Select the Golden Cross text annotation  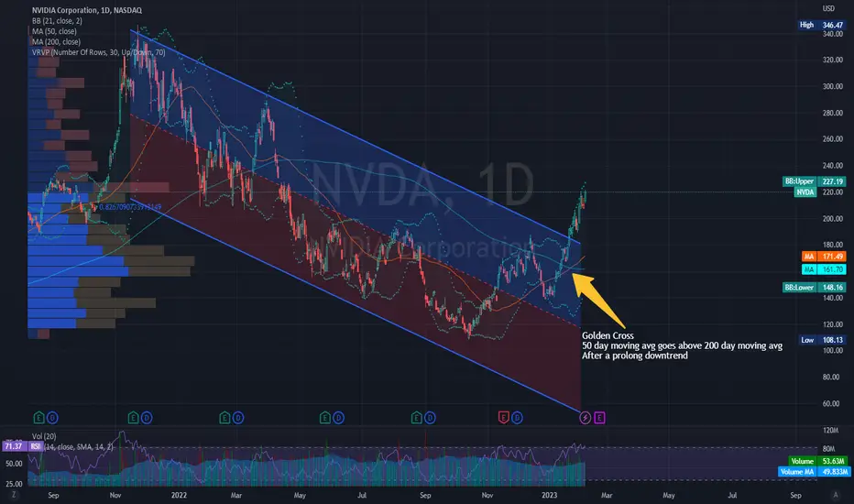pyautogui.click(x=682, y=345)
